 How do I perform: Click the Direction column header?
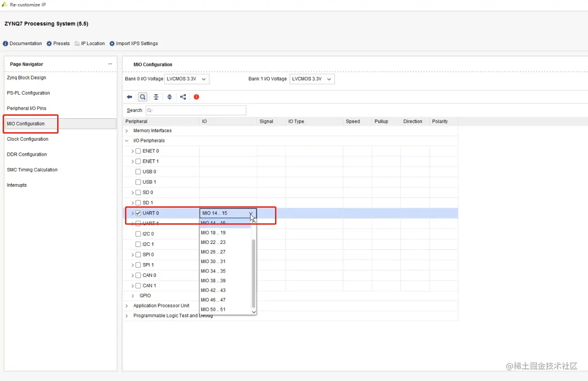(415, 121)
